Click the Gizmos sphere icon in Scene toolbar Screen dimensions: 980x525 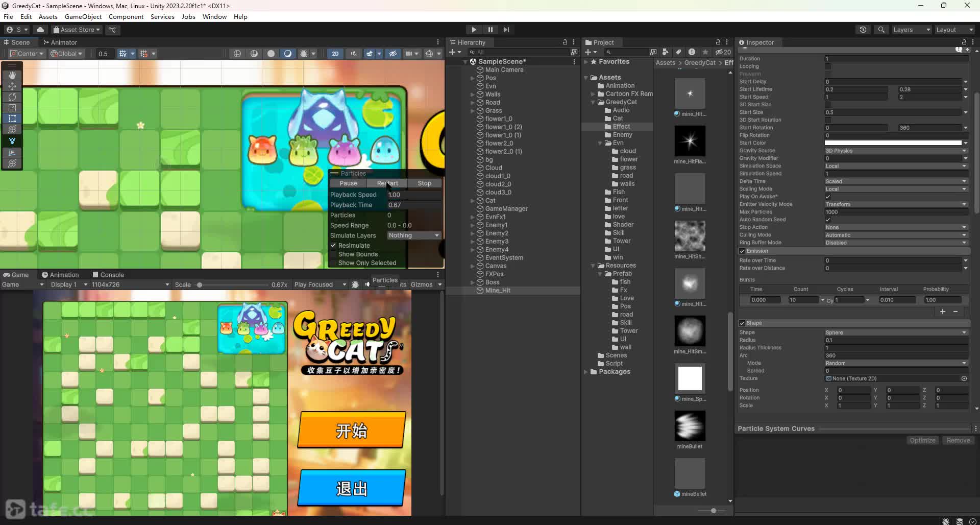coord(429,54)
